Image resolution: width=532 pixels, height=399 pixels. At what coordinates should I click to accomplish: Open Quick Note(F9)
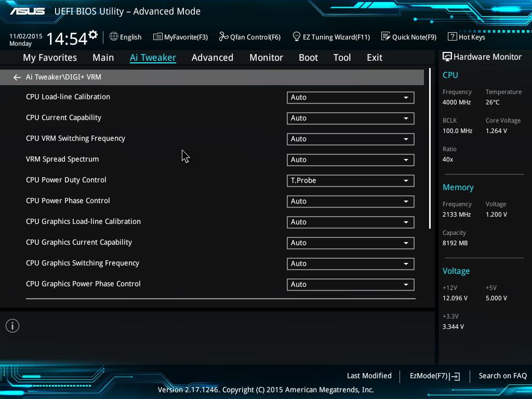[408, 37]
